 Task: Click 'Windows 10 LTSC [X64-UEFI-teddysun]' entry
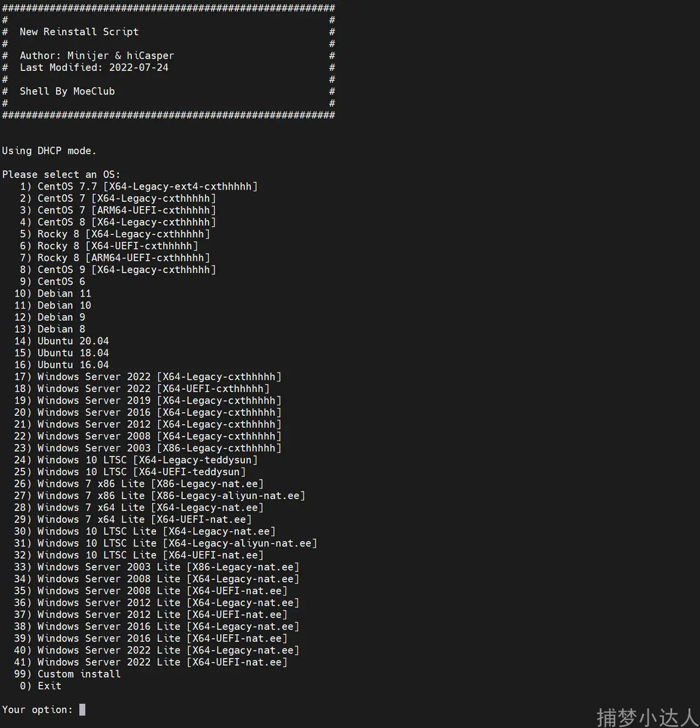tap(141, 472)
